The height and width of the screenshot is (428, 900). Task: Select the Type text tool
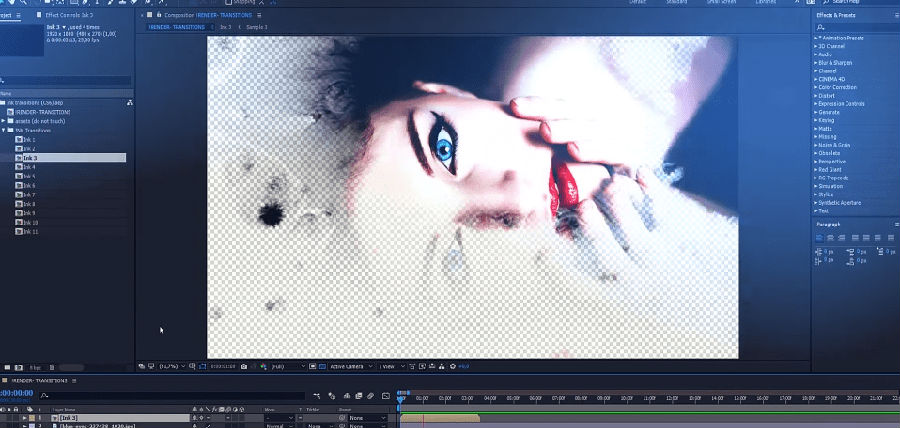[x=97, y=2]
